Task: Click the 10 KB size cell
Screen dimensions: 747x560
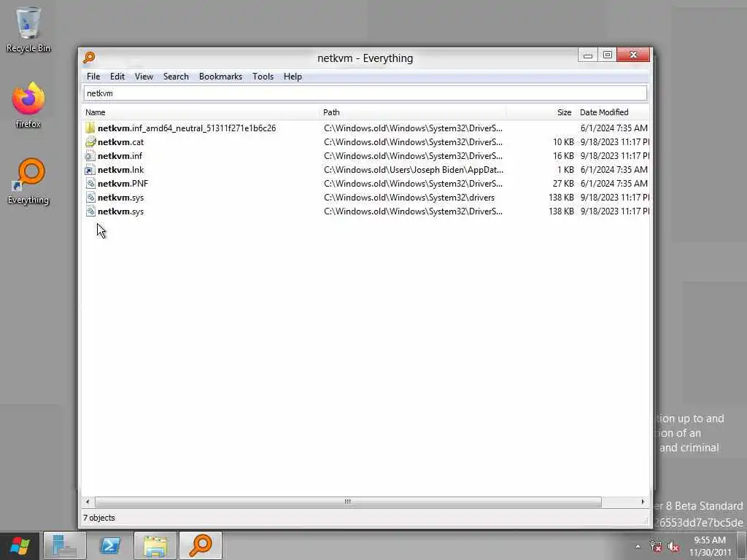Action: (x=563, y=142)
